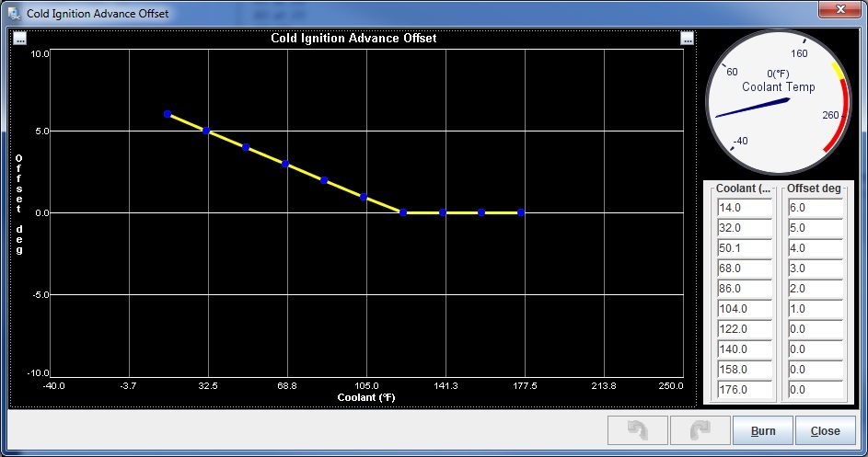The height and width of the screenshot is (457, 868).
Task: Burn the table to the controller
Action: [763, 430]
